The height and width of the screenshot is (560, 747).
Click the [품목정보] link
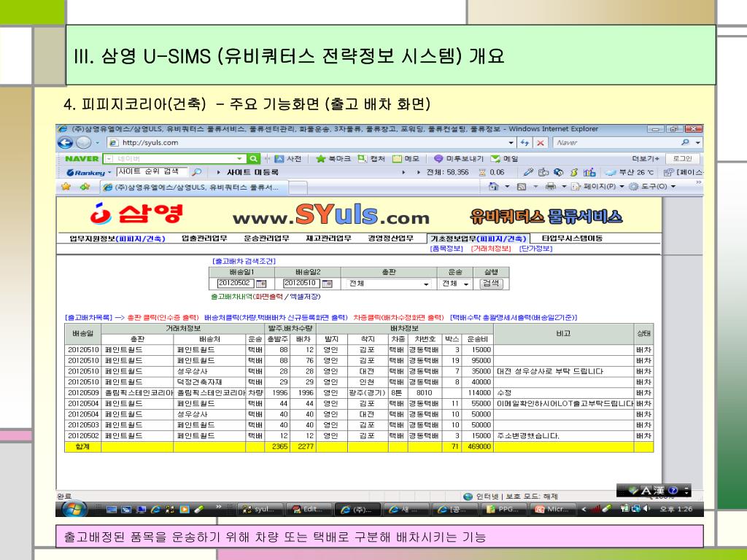point(446,249)
